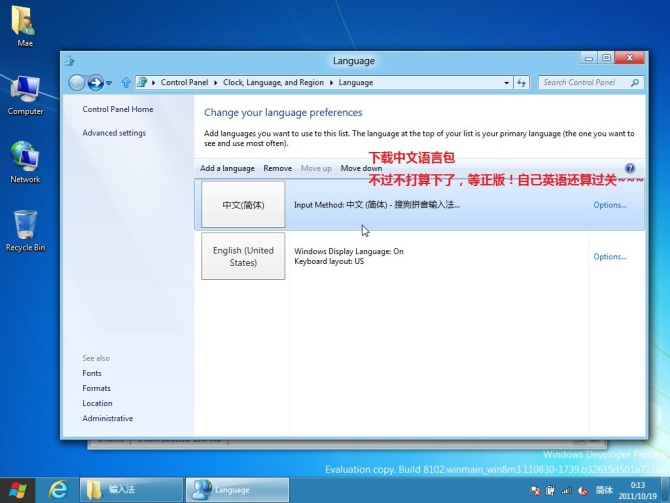Click the Control Panel address bar icon
The width and height of the screenshot is (670, 503).
[142, 82]
